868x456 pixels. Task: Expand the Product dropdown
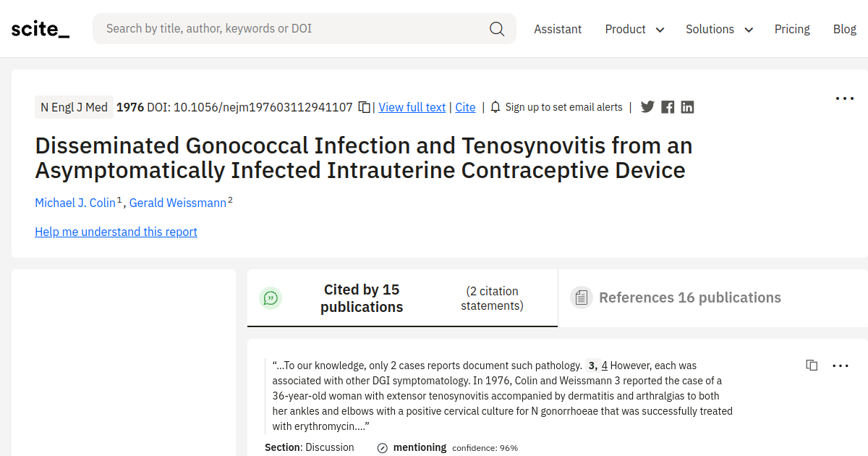point(634,29)
